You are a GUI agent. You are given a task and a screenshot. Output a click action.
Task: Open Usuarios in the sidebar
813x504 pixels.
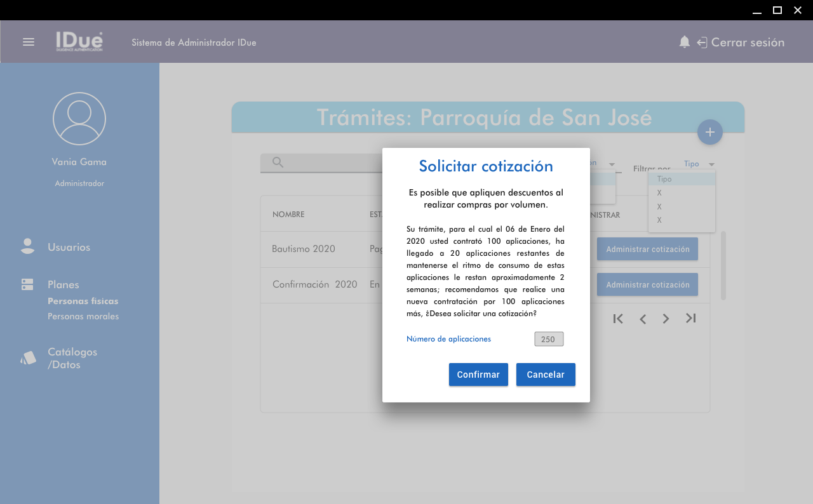[x=69, y=247]
